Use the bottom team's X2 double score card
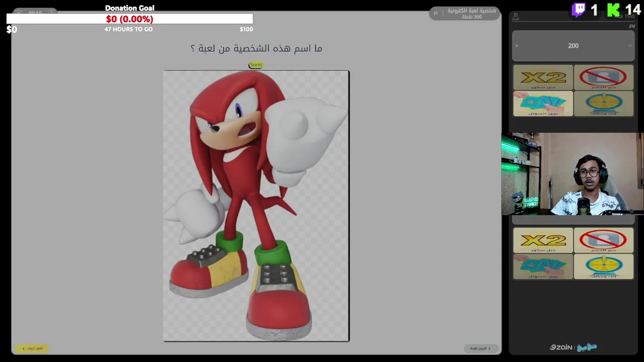This screenshot has height=362, width=644. (543, 240)
